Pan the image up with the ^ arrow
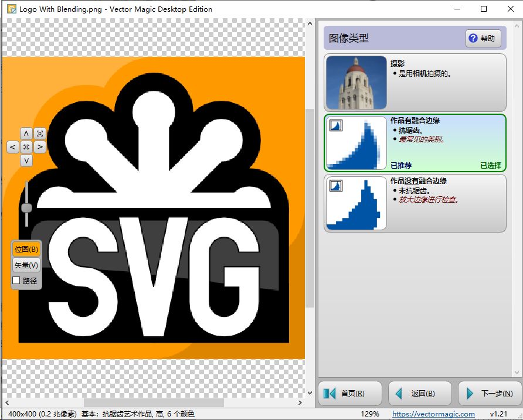 pos(26,134)
